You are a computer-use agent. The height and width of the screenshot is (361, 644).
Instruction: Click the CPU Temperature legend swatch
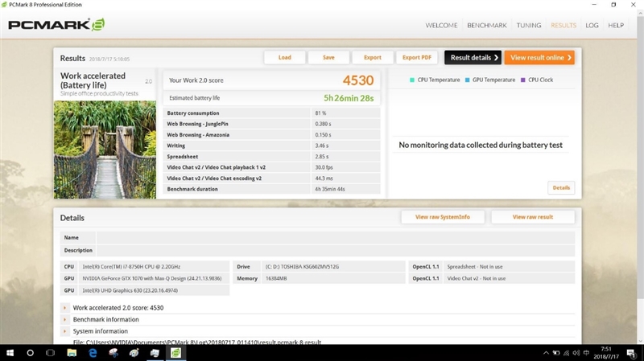pos(412,80)
